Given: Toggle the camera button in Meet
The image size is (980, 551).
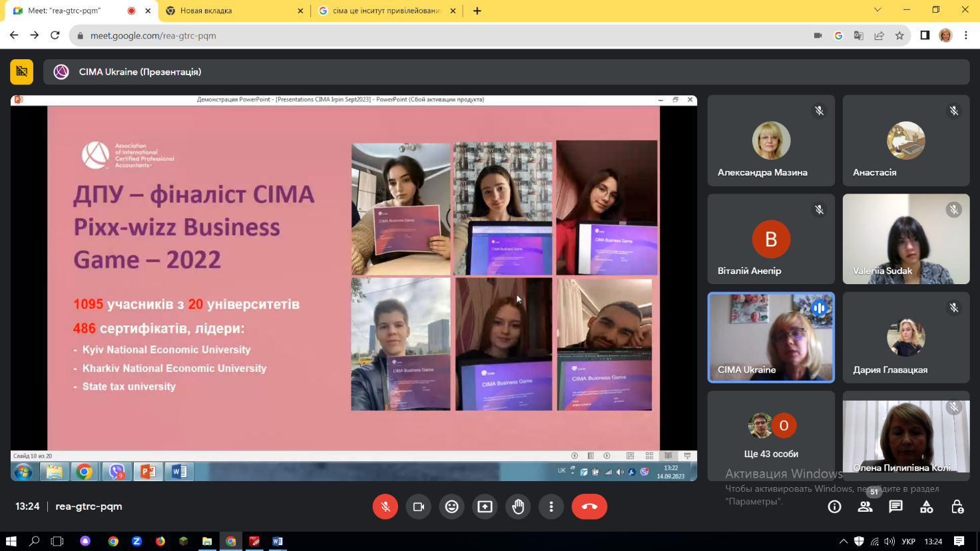Looking at the screenshot, I should pos(418,506).
